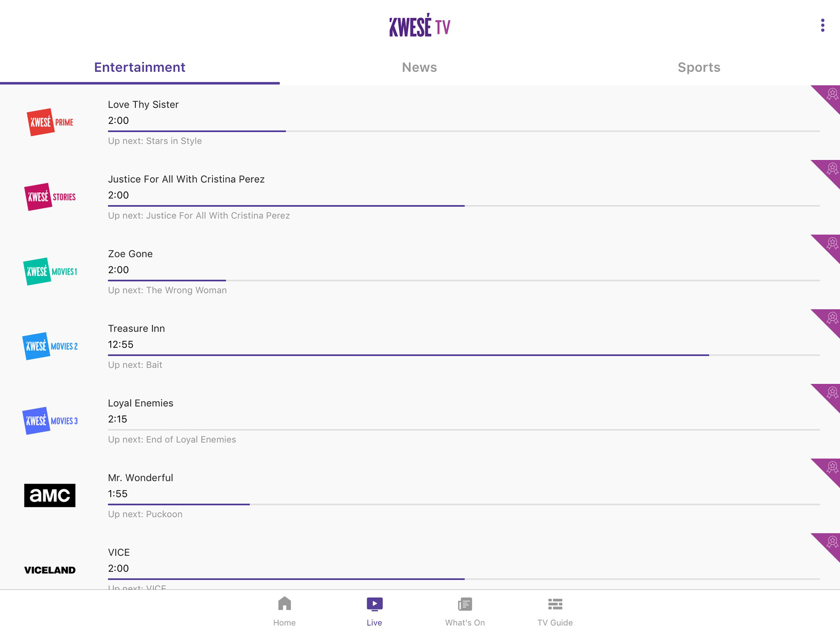This screenshot has height=630, width=840.
Task: Open the Zoe Gone program title
Action: [130, 253]
